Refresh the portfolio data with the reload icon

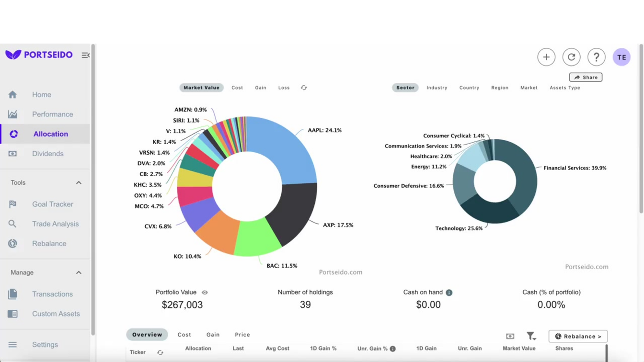(x=571, y=57)
